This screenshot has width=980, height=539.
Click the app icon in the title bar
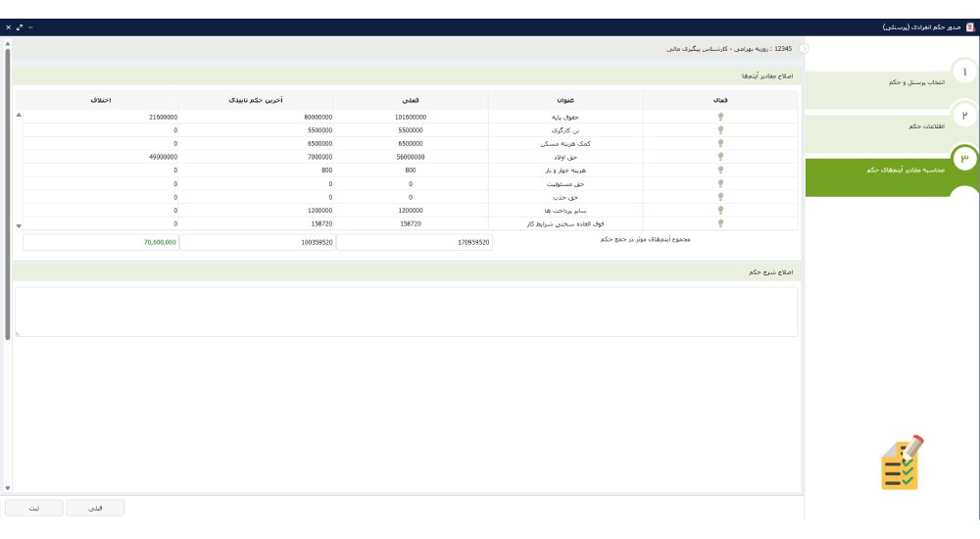coord(970,27)
